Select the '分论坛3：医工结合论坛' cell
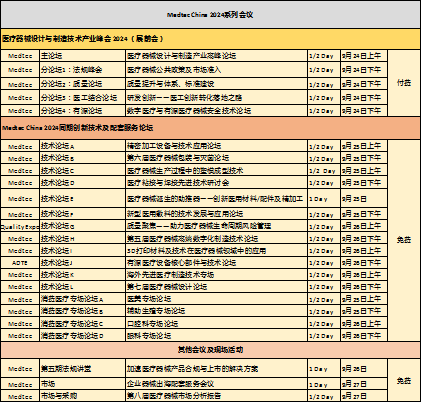This screenshot has height=404, width=423. (82, 98)
